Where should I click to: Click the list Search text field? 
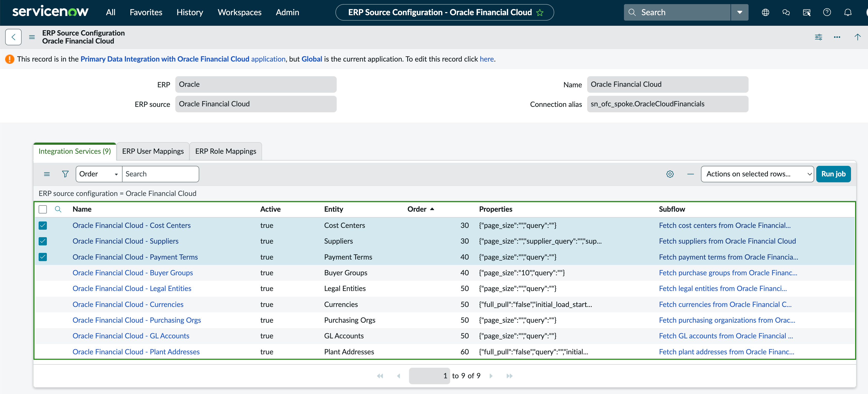pos(160,174)
